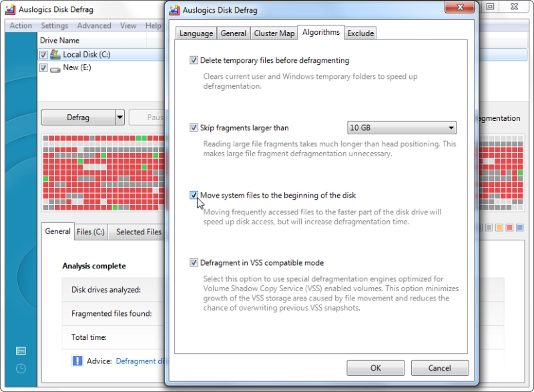Click the Auslogics app icon in the main window title
The image size is (534, 392).
[10, 10]
